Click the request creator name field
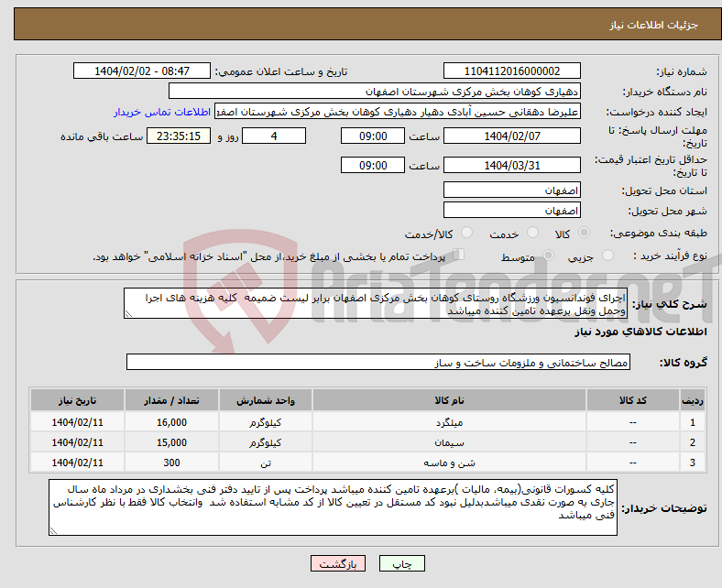Screen dimensions: 722x588 click(x=398, y=112)
